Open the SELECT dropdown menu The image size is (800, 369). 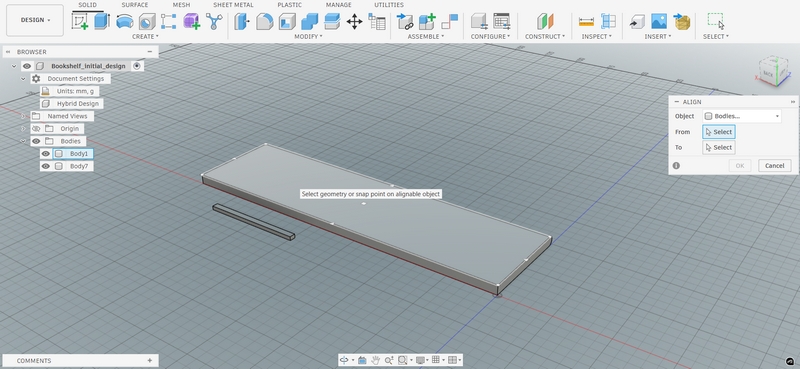click(716, 36)
